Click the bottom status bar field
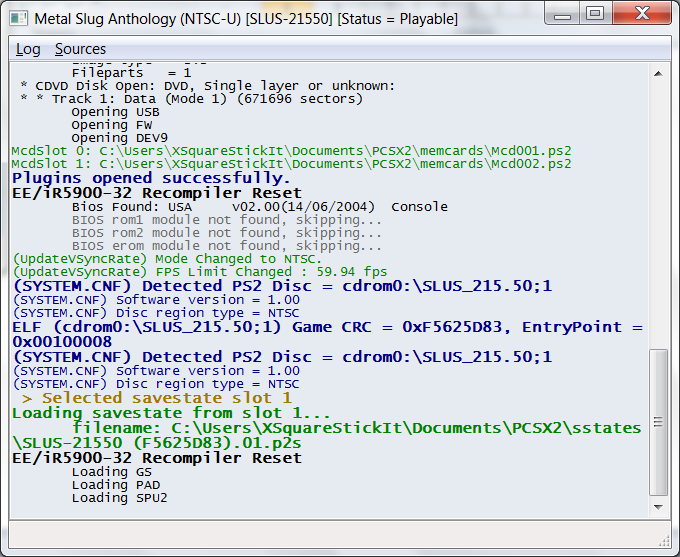Image resolution: width=680 pixels, height=557 pixels. click(x=340, y=535)
